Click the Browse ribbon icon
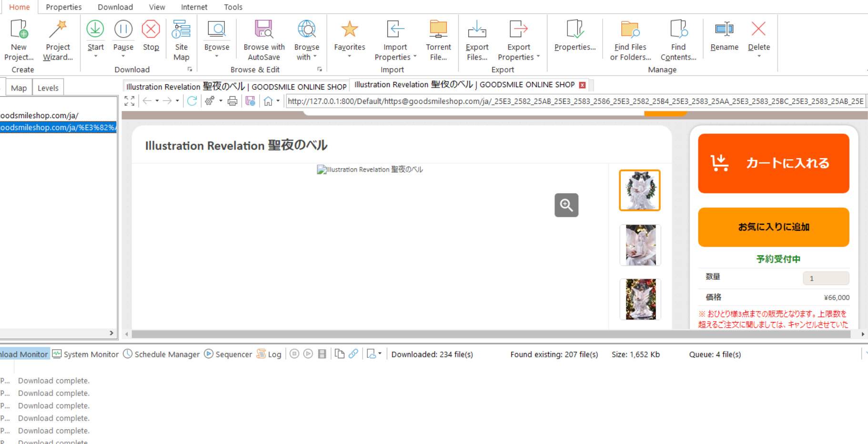This screenshot has height=444, width=868. pos(217,30)
